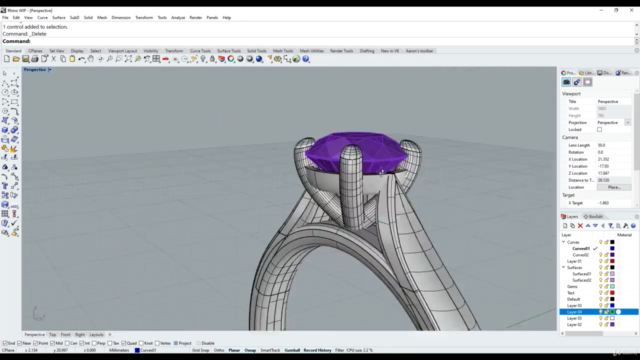
Task: Click the red car Named Views icon
Action: (166, 59)
